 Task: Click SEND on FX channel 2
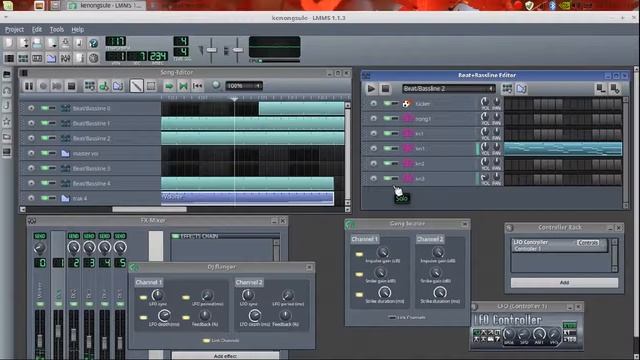pyautogui.click(x=73, y=236)
